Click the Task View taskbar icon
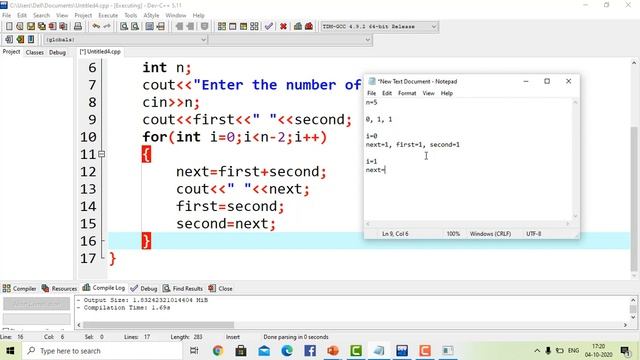 (x=194, y=351)
